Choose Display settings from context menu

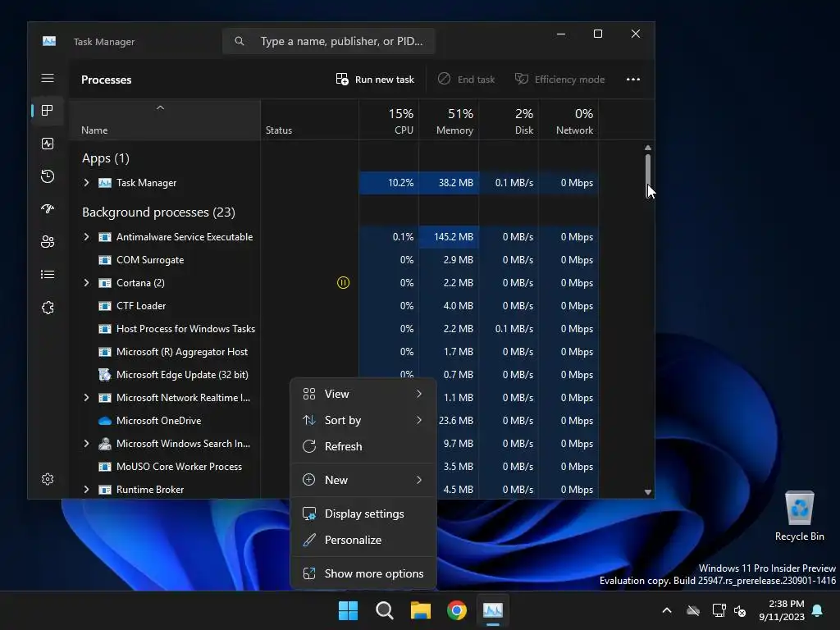coord(363,514)
